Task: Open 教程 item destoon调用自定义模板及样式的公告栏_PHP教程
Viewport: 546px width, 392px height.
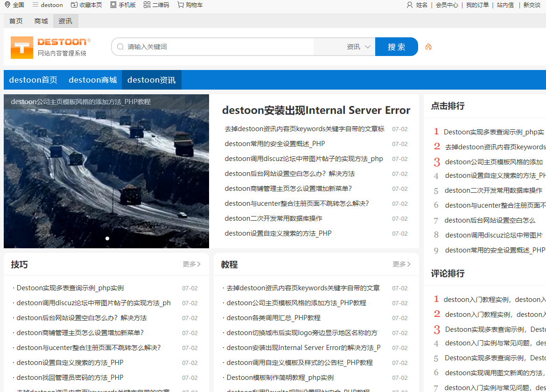Action: click(x=300, y=363)
